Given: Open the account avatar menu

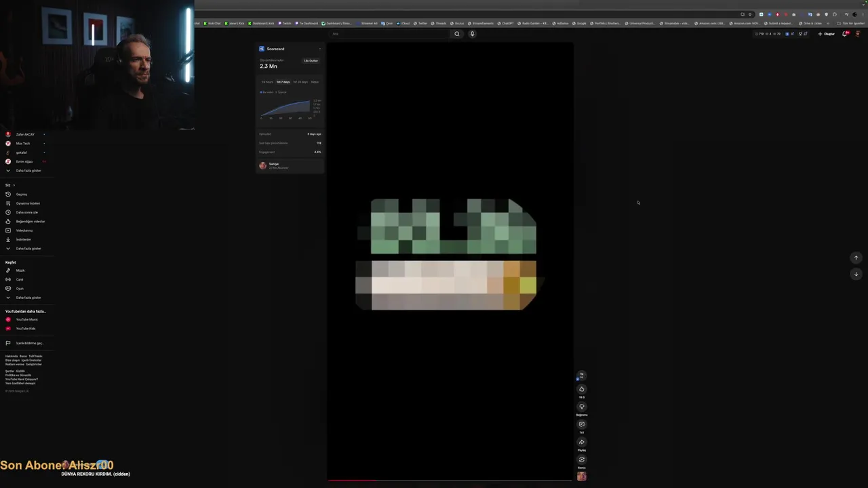Looking at the screenshot, I should coord(858,34).
